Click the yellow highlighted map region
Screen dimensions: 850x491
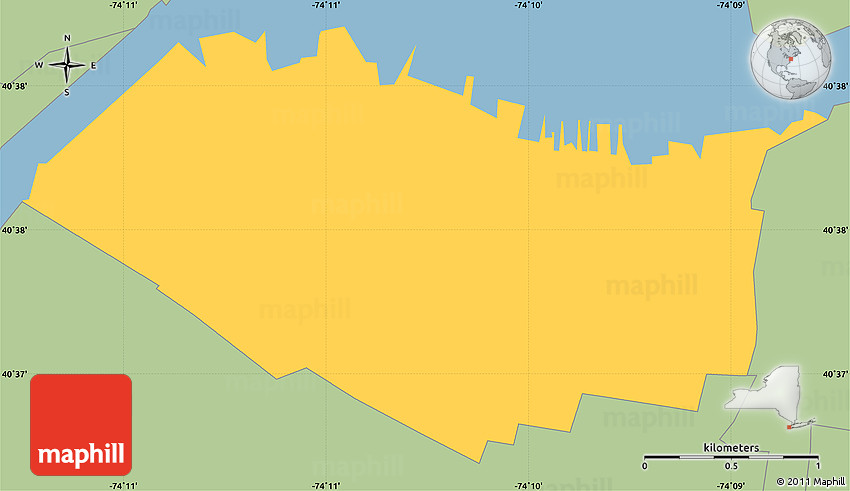pos(400,250)
